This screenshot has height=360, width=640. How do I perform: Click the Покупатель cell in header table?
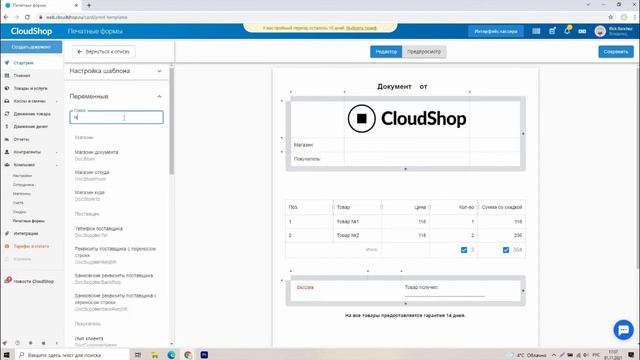[307, 159]
